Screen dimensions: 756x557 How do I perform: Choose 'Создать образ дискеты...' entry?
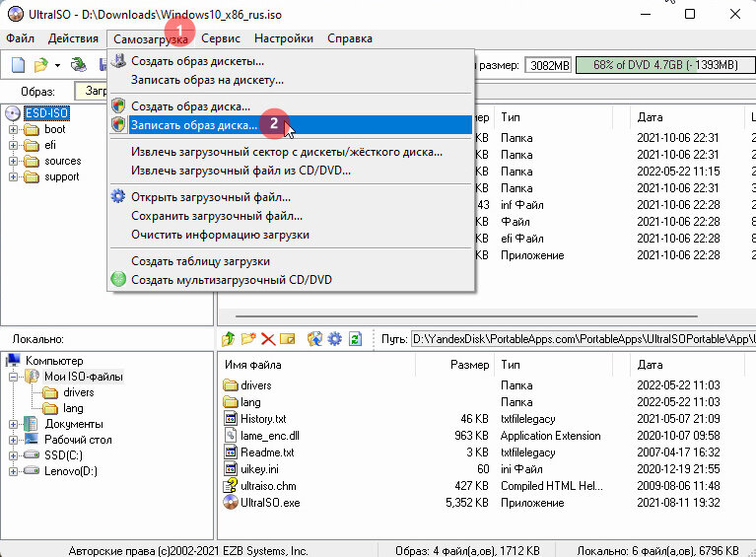[291, 61]
